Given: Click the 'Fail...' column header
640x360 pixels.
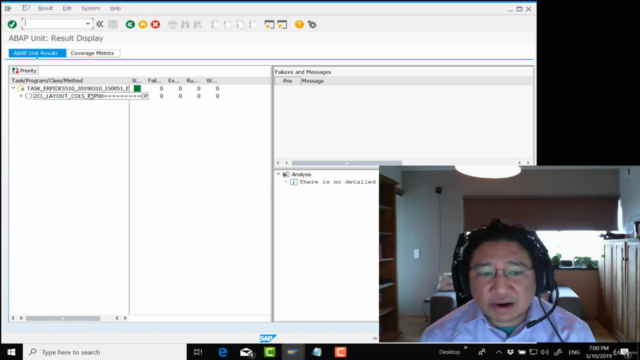Looking at the screenshot, I should (155, 80).
